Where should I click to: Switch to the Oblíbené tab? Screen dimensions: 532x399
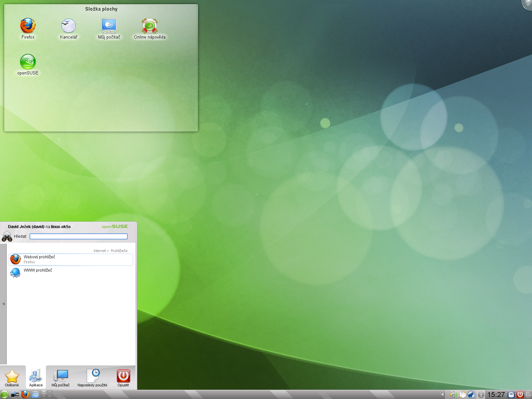[x=12, y=378]
